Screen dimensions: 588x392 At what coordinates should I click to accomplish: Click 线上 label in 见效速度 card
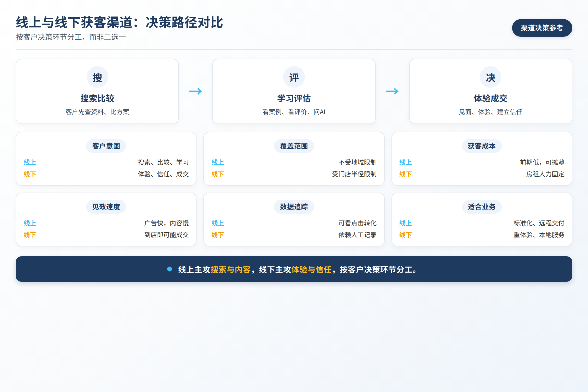(30, 223)
